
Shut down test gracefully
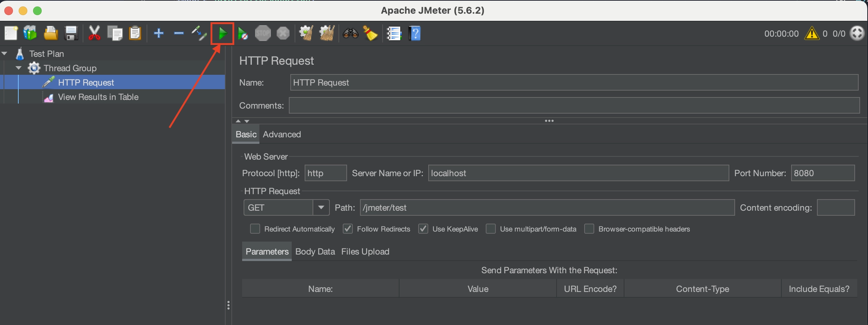point(283,33)
